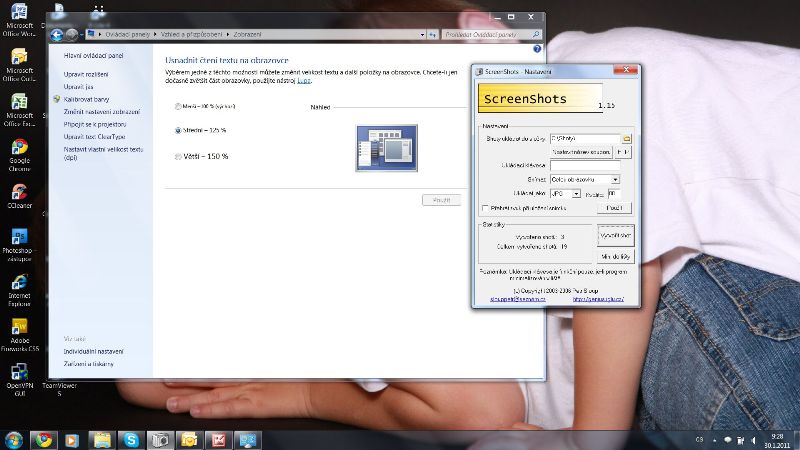Screen dimensions: 800x450
Task: Click Zobrazení breadcrumb item
Action: [x=247, y=35]
